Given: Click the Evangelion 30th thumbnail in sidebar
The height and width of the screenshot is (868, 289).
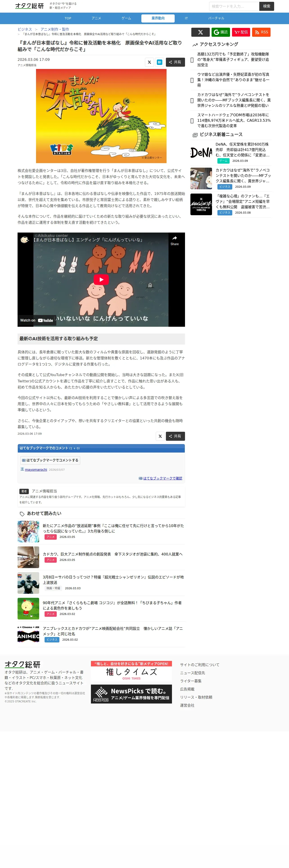Looking at the screenshot, I should point(201,204).
